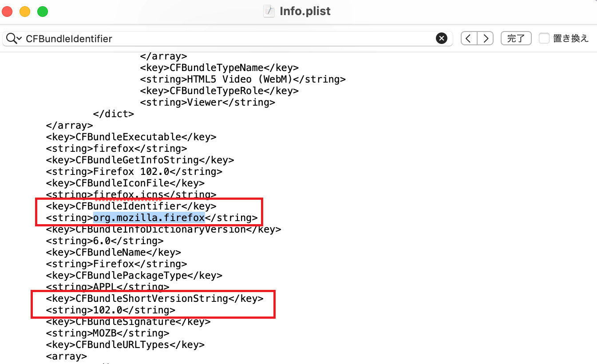Click the Info.plist document icon in title bar
This screenshot has width=597, height=364.
[269, 12]
